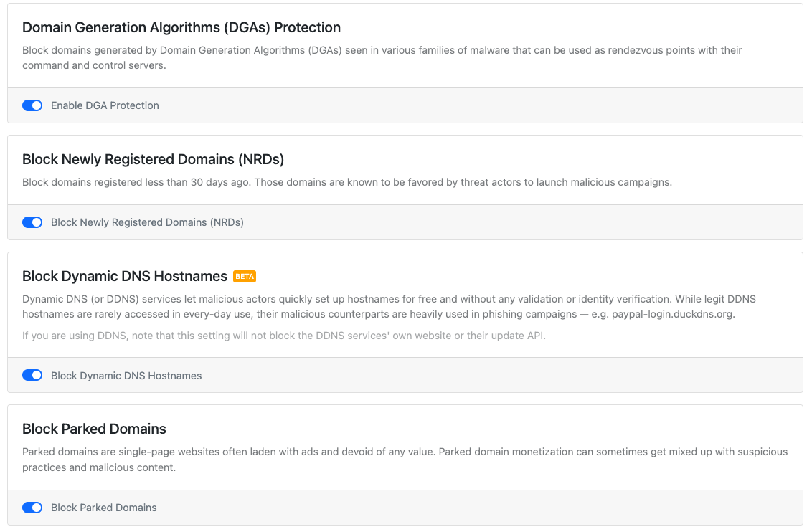
Task: Click the gray footer strip of DGA card
Action: pos(405,105)
